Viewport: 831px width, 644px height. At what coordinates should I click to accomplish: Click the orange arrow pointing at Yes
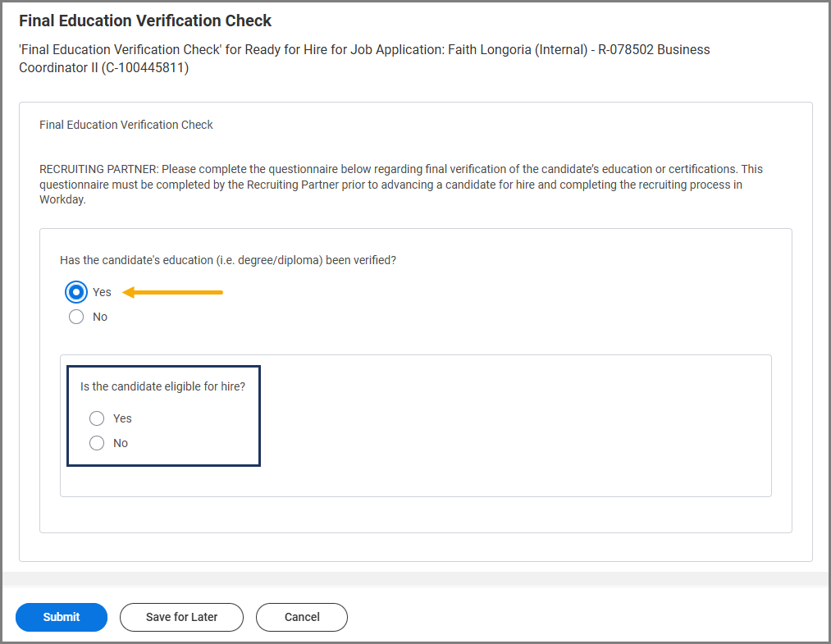pos(173,292)
